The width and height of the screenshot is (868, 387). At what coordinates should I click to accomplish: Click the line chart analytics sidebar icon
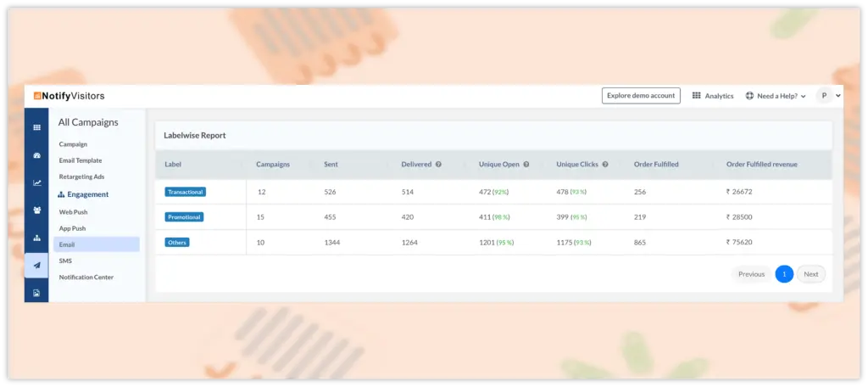coord(36,182)
